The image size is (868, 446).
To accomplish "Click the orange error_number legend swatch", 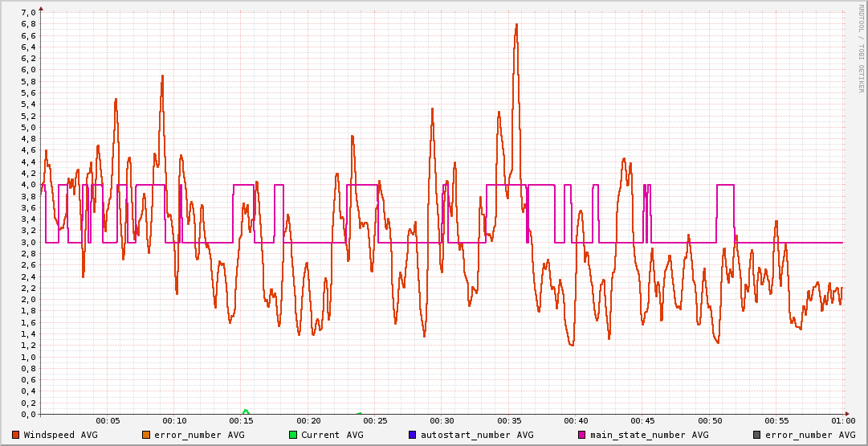I will point(146,435).
